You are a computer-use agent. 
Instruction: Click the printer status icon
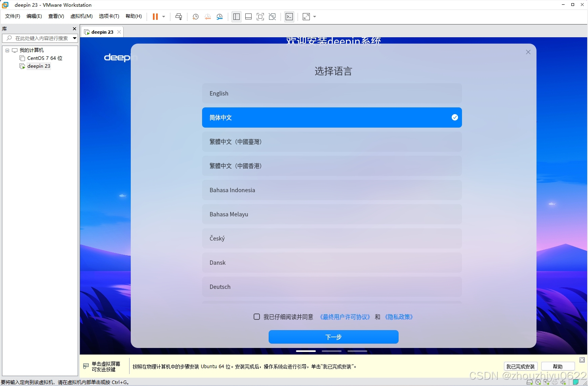[x=555, y=382]
